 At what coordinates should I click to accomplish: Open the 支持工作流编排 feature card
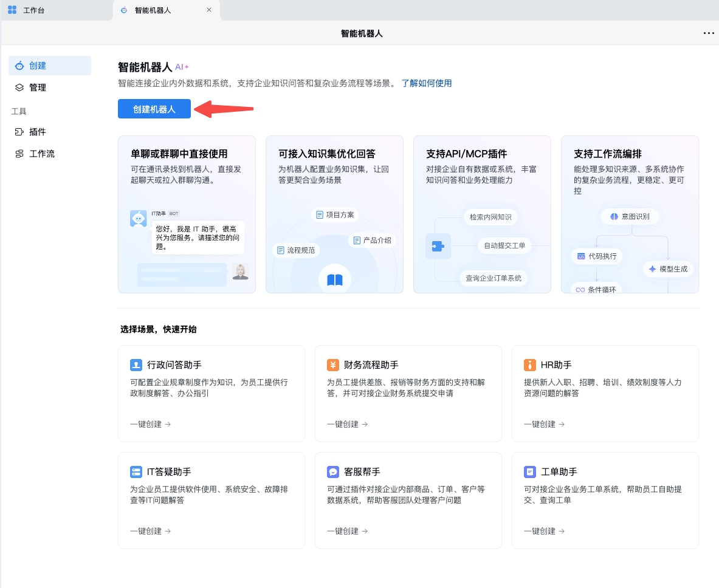[x=630, y=214]
